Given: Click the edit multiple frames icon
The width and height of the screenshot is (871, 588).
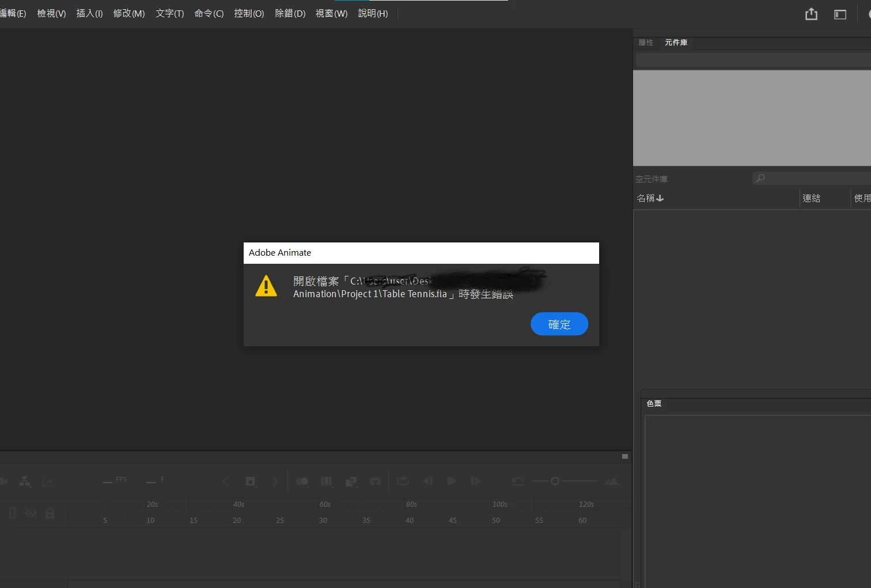Looking at the screenshot, I should [327, 481].
